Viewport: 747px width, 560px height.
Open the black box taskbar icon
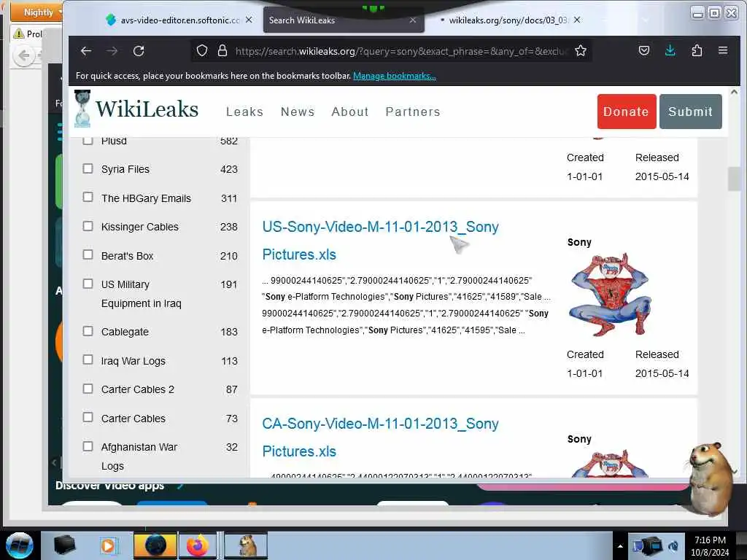tap(64, 545)
